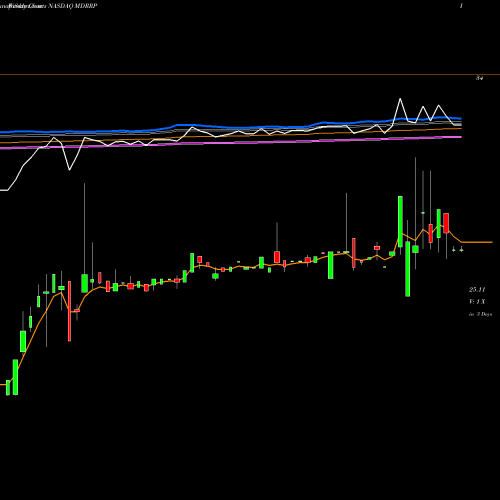Click the tallest green candle dropping to chart low

coord(408,269)
